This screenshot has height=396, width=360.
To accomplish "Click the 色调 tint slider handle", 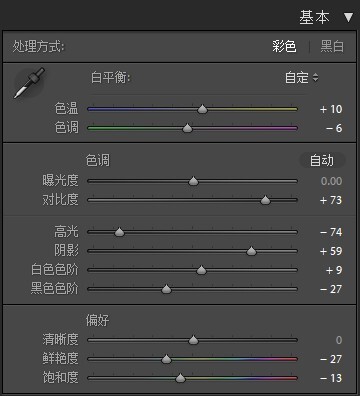I will (188, 128).
